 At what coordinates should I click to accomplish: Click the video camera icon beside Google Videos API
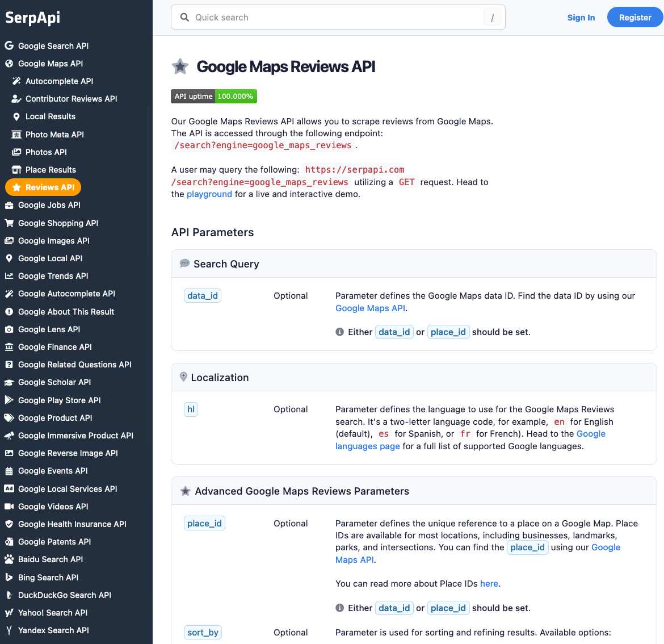coord(9,507)
